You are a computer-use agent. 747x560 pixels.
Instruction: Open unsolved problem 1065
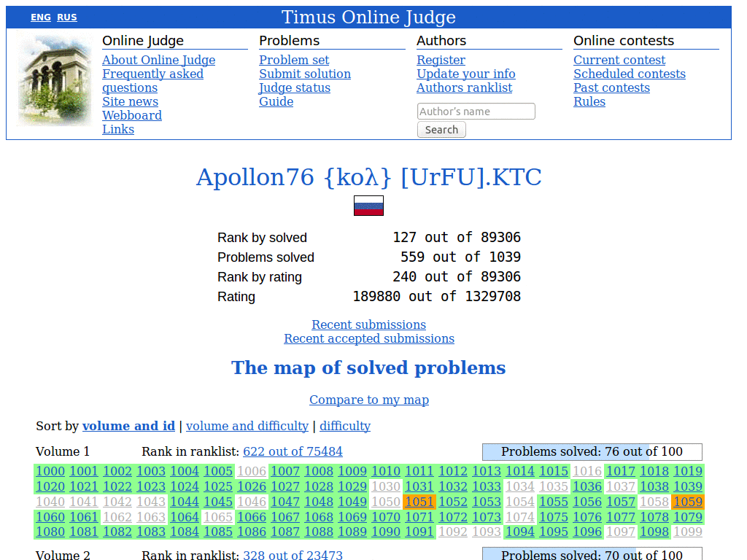218,517
